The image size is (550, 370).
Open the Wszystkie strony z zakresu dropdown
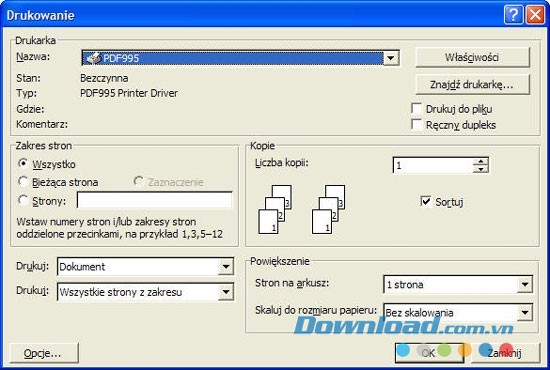pyautogui.click(x=226, y=292)
